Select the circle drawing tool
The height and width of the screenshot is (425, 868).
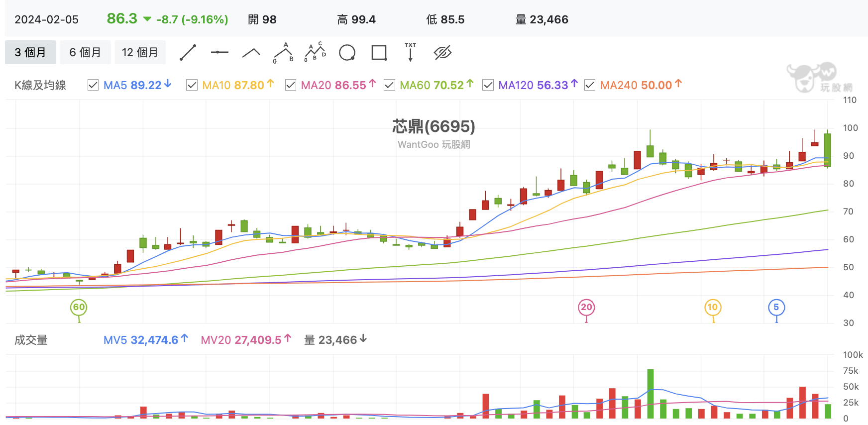click(x=347, y=52)
